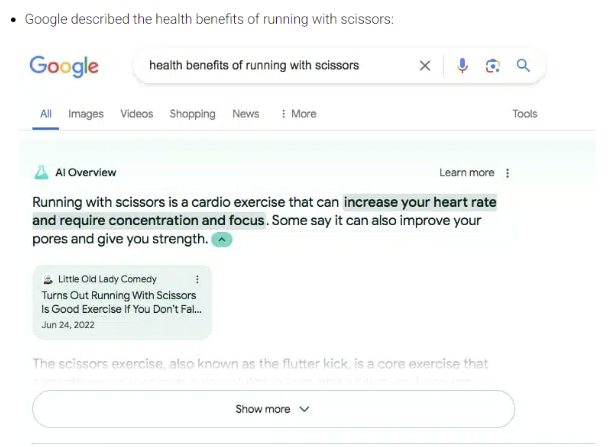Click the Google logo
This screenshot has width=616, height=447.
pyautogui.click(x=64, y=66)
